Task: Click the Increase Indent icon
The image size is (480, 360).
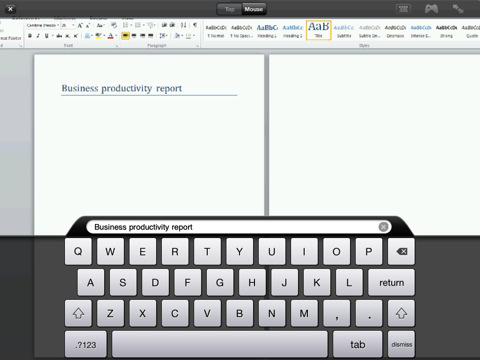Action: (x=172, y=25)
